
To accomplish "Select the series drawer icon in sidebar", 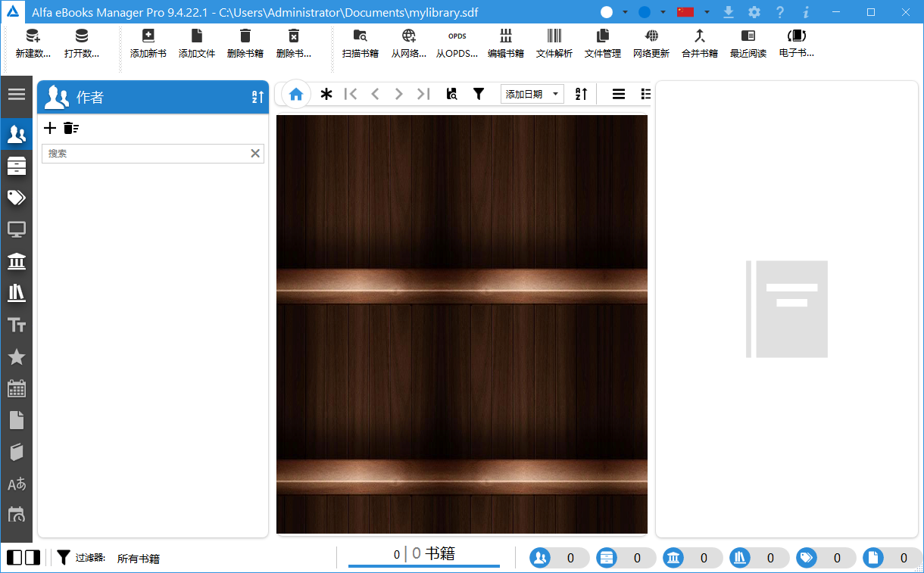I will click(x=17, y=167).
